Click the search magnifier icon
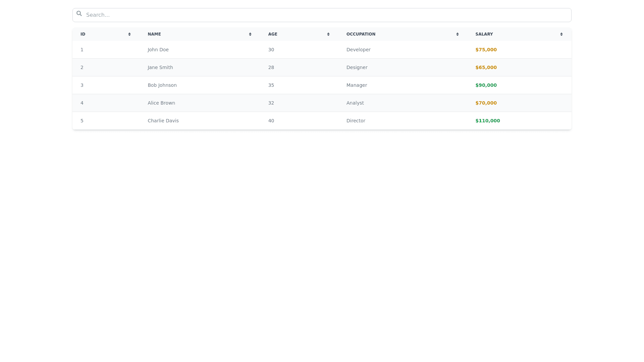 [79, 14]
